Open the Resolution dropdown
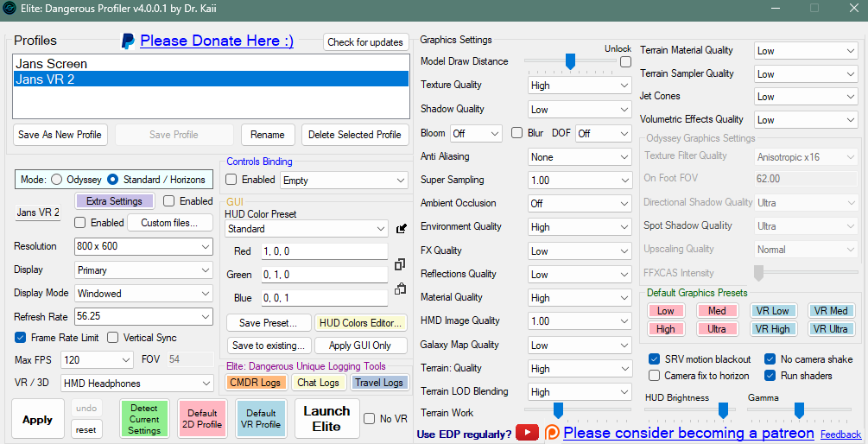Screen dimensions: 868x444 [x=143, y=246]
